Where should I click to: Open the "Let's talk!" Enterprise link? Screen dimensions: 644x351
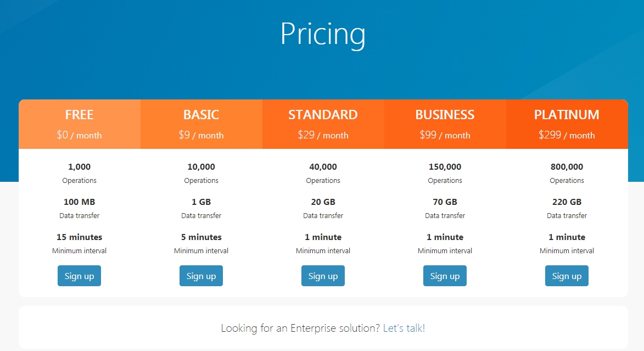404,328
